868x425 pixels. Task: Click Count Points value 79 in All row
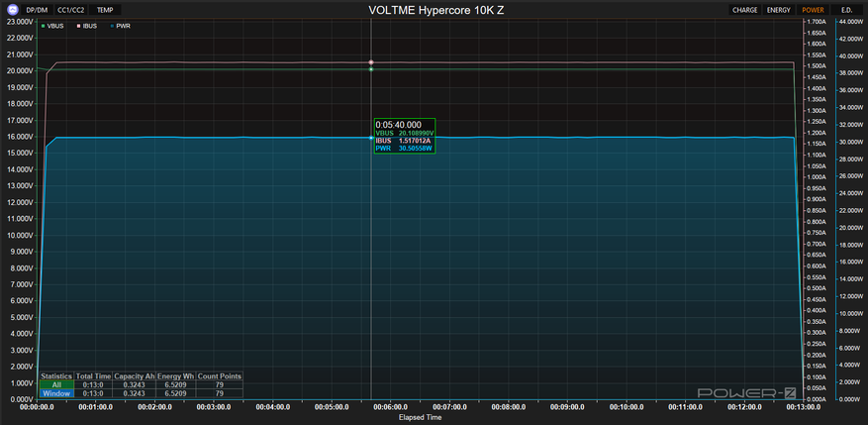coord(219,384)
